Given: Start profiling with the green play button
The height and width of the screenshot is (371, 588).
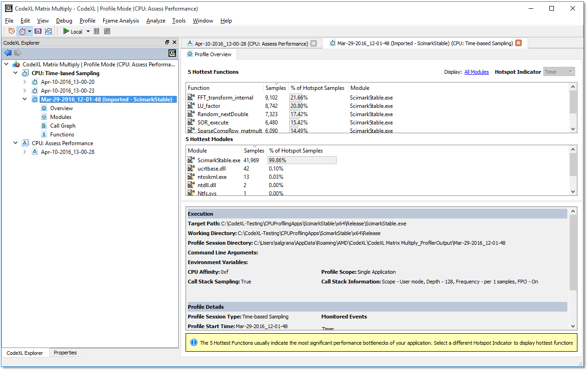Looking at the screenshot, I should [x=66, y=31].
